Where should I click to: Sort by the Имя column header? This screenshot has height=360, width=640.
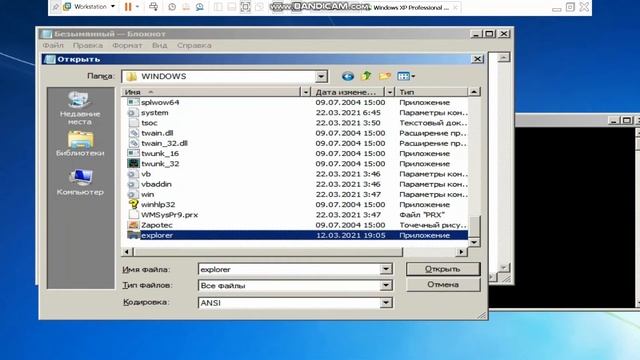click(x=211, y=92)
